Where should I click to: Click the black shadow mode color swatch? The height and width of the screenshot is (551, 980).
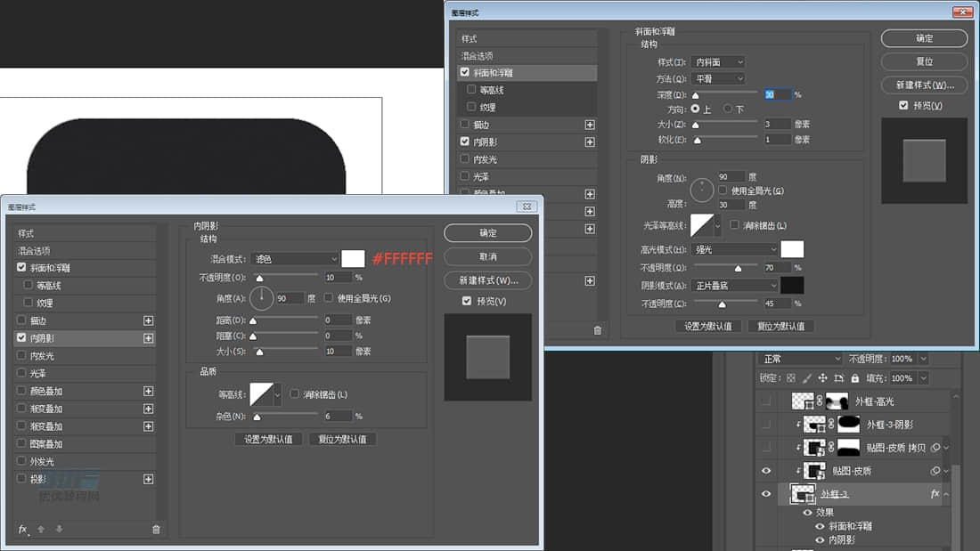coord(792,286)
